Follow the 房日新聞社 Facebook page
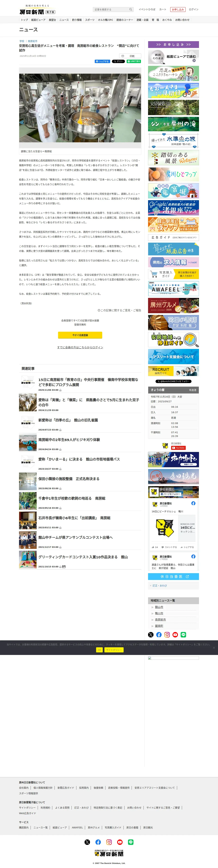This screenshot has width=218, height=868. (170, 494)
